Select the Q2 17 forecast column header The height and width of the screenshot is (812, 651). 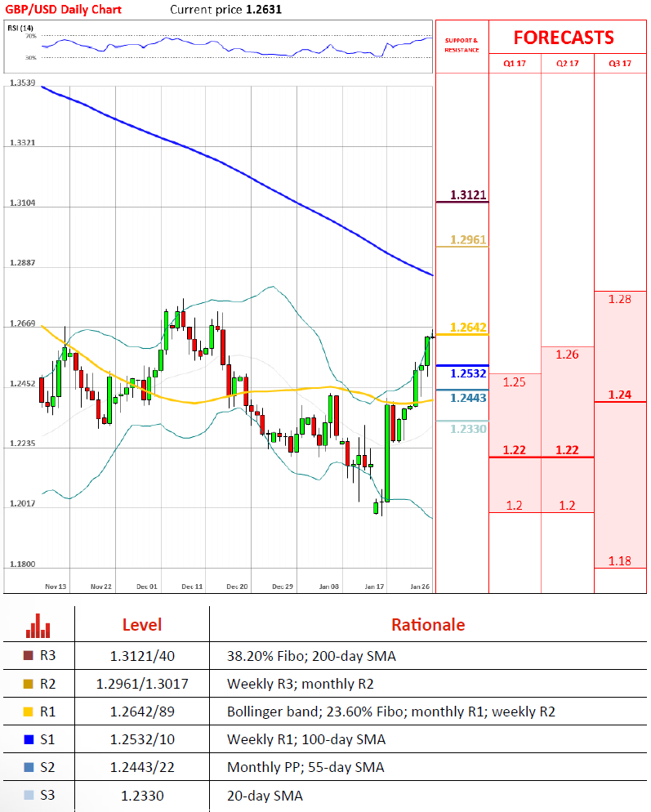click(567, 63)
